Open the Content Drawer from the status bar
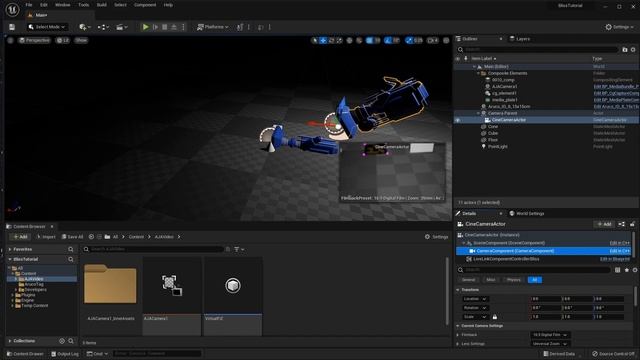This screenshot has height=360, width=640. point(25,354)
